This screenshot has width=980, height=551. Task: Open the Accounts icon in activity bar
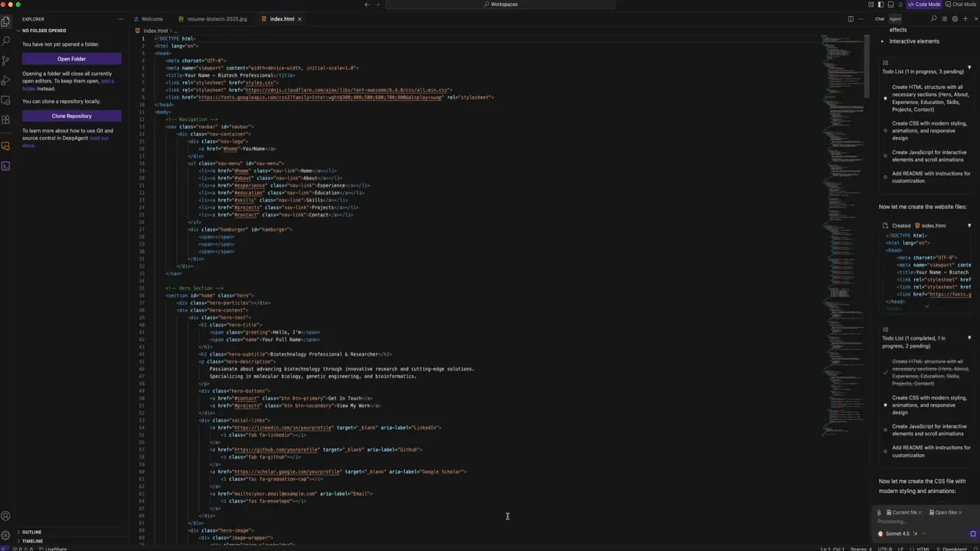pos(6,516)
